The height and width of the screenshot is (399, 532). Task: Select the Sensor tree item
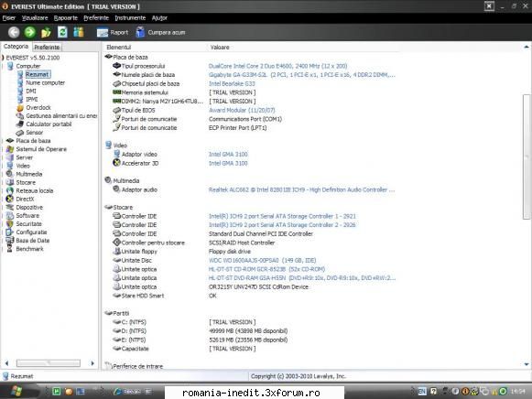pos(34,133)
